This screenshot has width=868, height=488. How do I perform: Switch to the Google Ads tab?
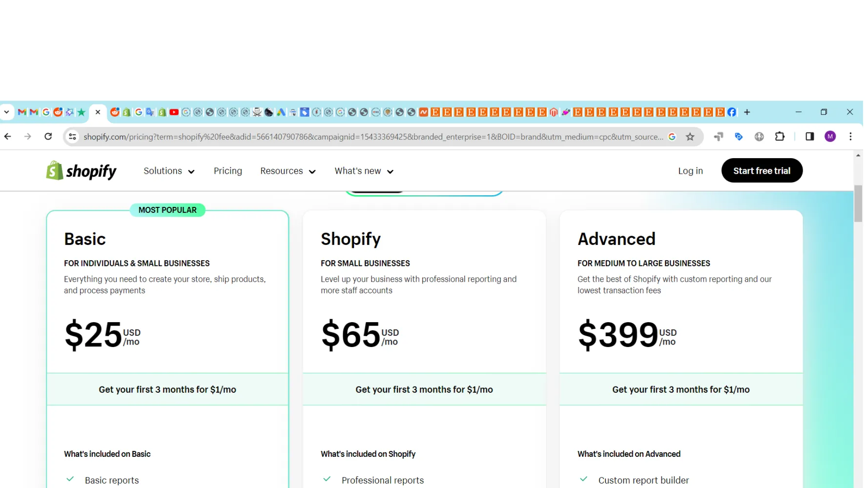click(281, 112)
